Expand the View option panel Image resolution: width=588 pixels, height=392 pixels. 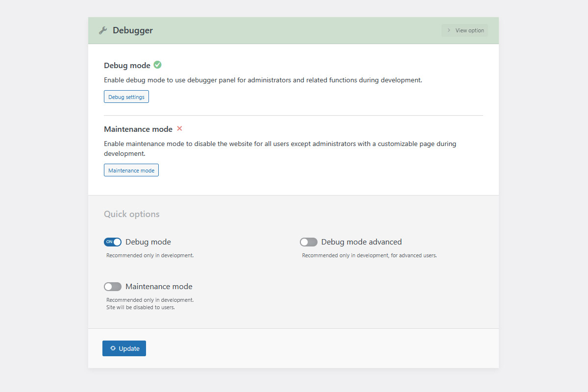pyautogui.click(x=465, y=30)
